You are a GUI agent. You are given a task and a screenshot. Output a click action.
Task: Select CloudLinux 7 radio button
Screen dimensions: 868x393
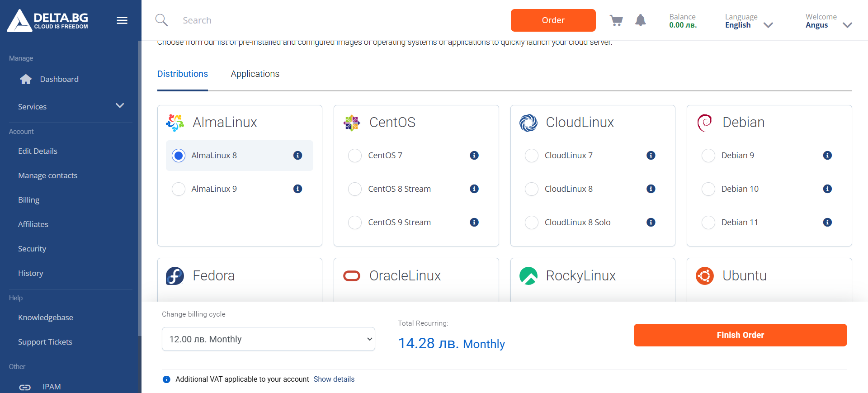pos(532,156)
